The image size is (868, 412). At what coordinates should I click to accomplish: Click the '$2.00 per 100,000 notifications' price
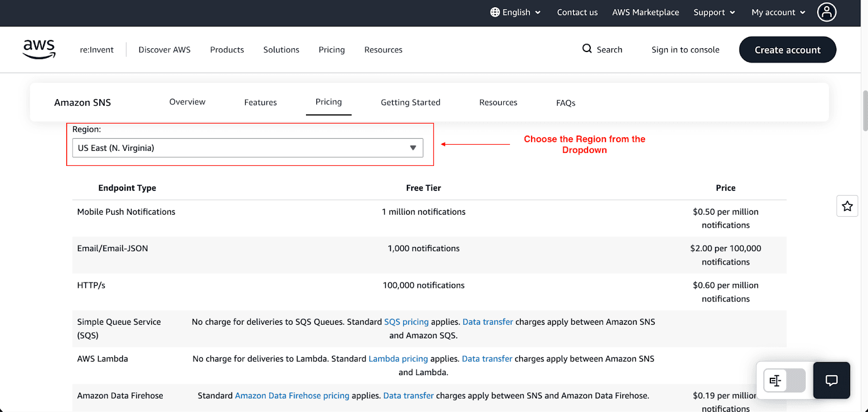pos(725,255)
